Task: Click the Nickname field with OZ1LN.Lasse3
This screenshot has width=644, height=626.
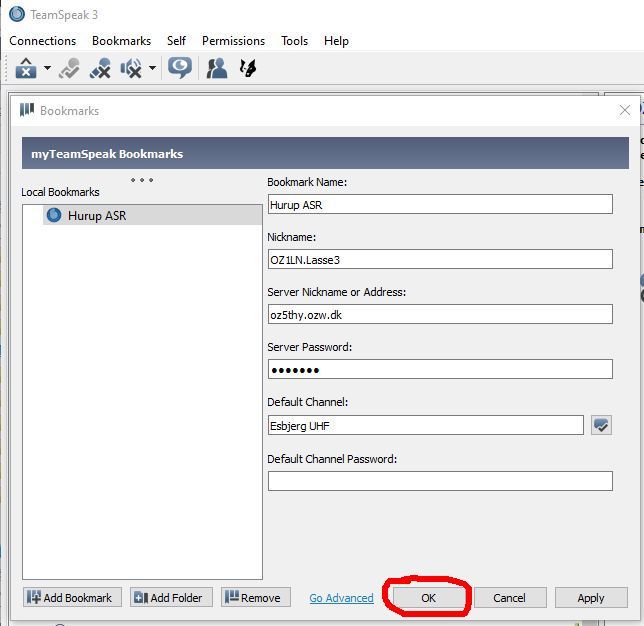Action: [440, 259]
